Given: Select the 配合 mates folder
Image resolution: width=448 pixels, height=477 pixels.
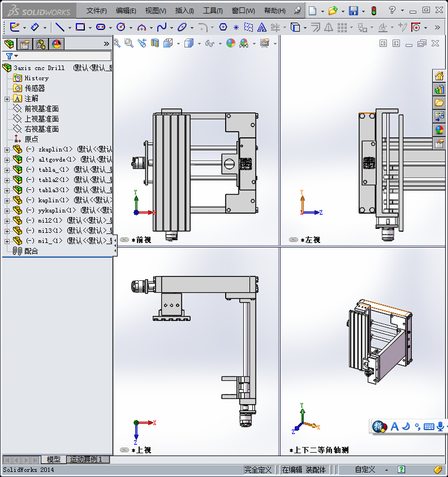Looking at the screenshot, I should tap(31, 251).
